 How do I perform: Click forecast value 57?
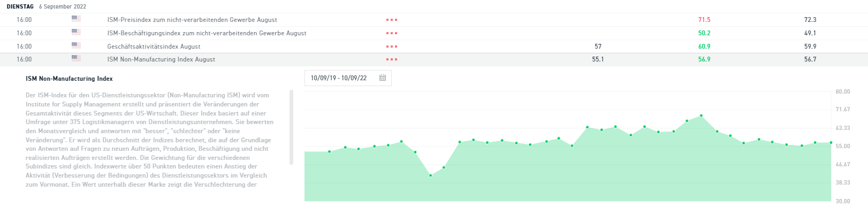point(598,47)
